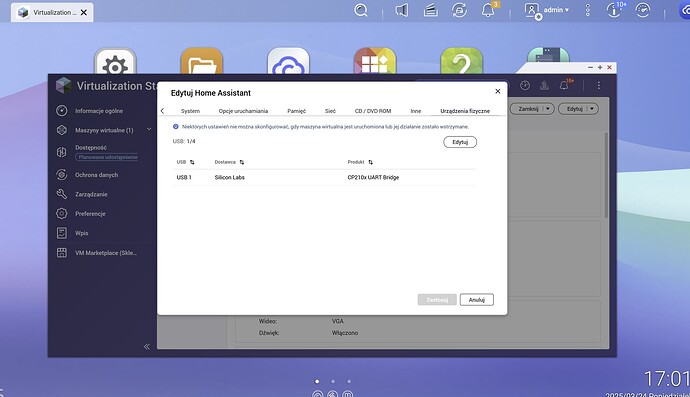Open background tasks stack icon
690x397 pixels.
(430, 10)
